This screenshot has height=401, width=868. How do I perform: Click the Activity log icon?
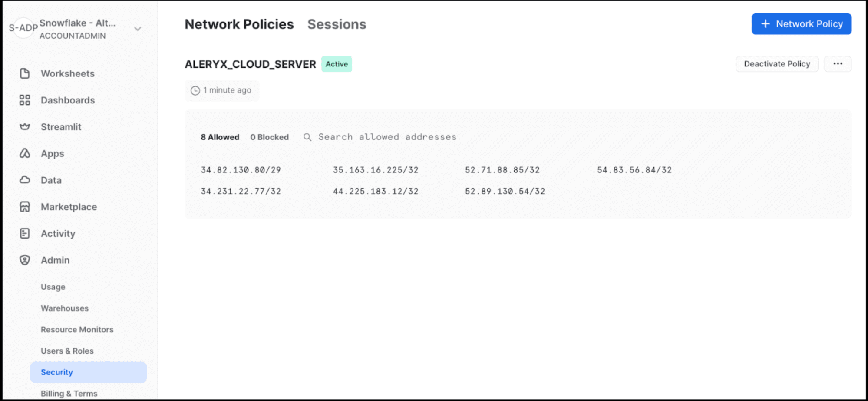click(x=25, y=233)
